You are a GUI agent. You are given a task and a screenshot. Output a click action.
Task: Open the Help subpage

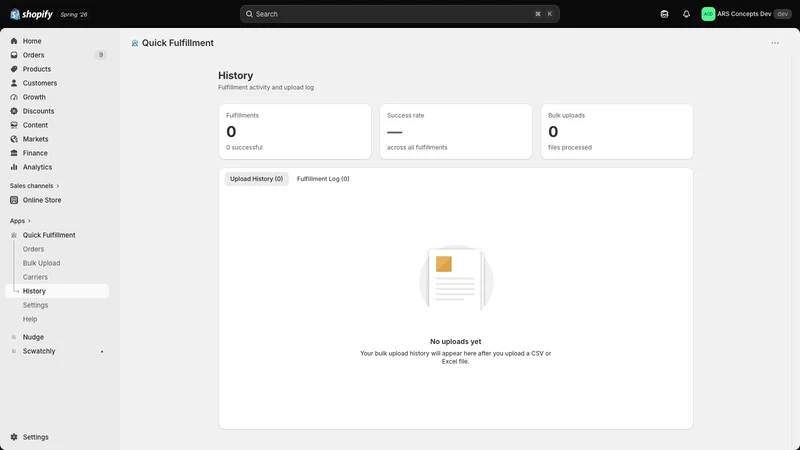[x=30, y=319]
